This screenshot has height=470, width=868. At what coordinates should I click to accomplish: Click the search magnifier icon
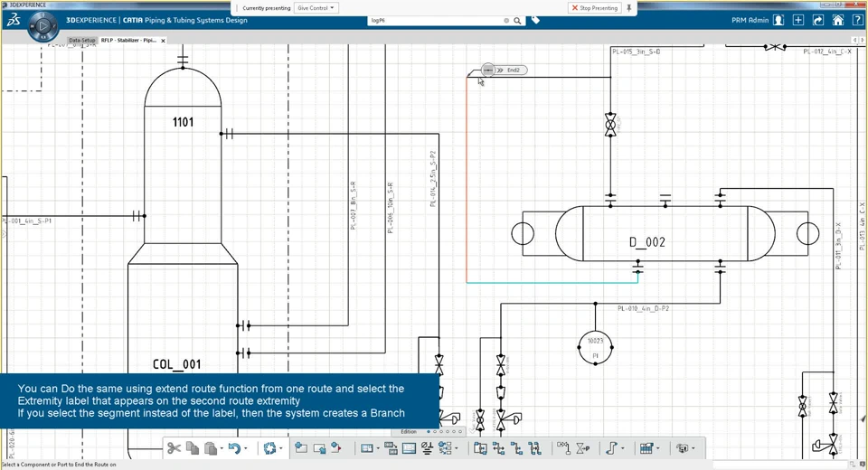(517, 21)
